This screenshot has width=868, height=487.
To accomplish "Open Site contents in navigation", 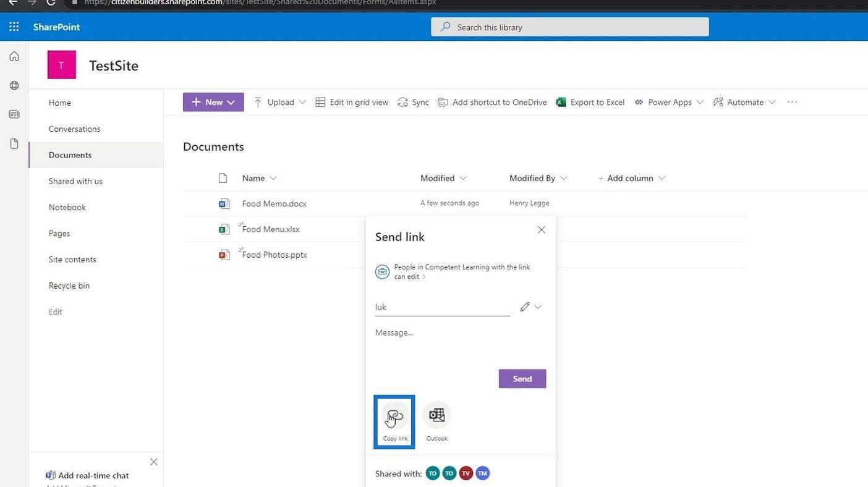I will pos(72,260).
